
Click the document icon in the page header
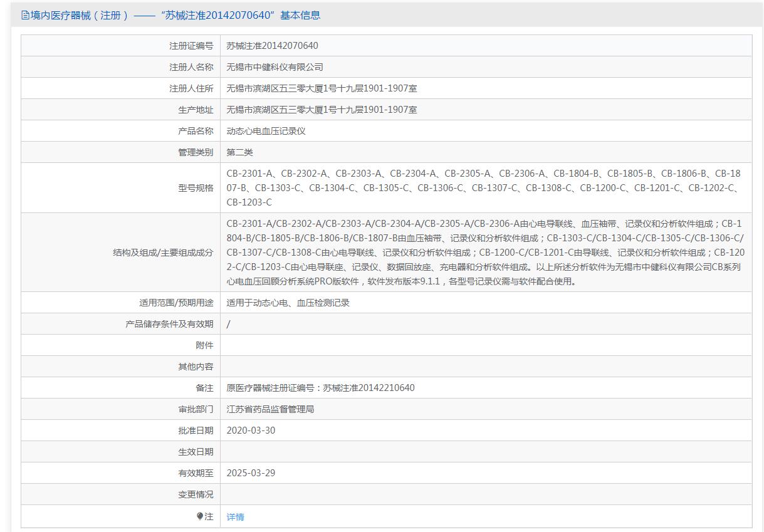tap(25, 15)
